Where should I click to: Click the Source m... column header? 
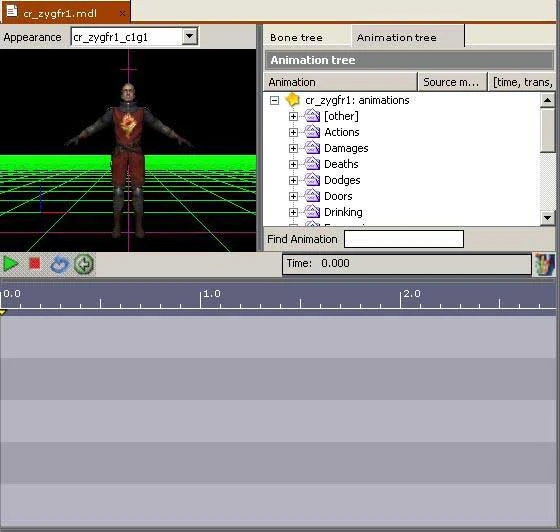(x=452, y=82)
